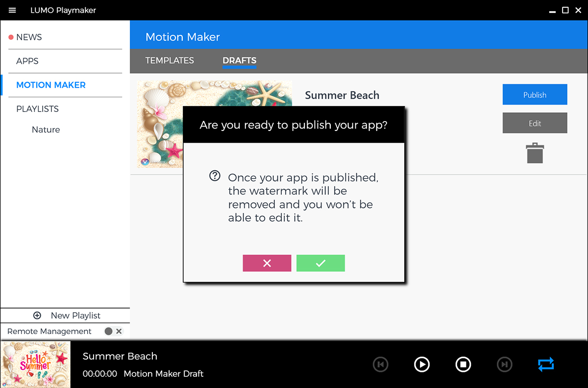Open the APPS section
This screenshot has width=588, height=388.
(27, 61)
